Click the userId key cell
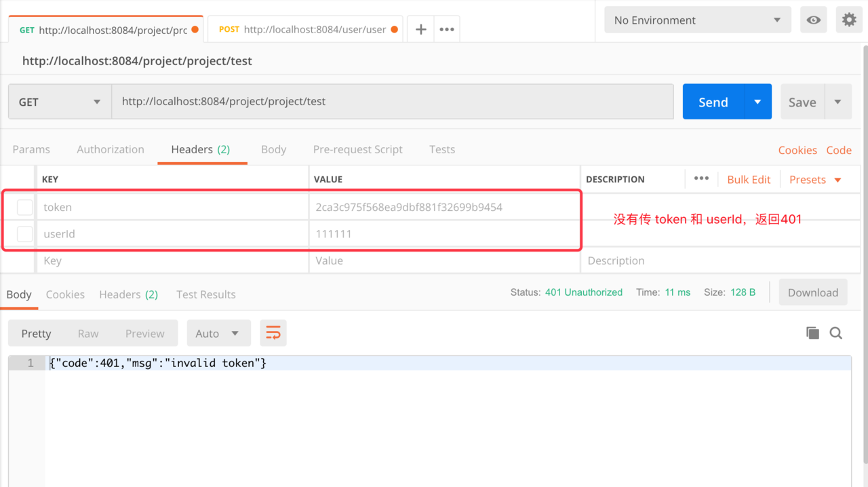The width and height of the screenshot is (868, 487). [x=172, y=234]
